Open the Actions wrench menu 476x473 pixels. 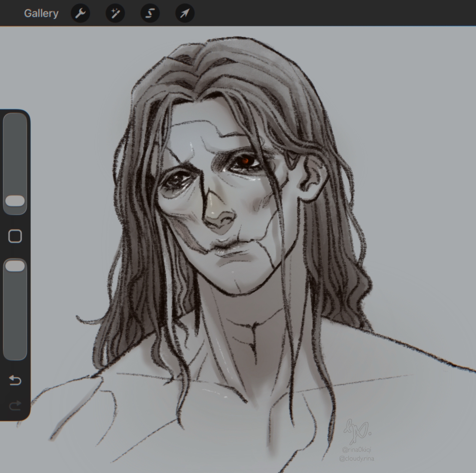[x=80, y=13]
